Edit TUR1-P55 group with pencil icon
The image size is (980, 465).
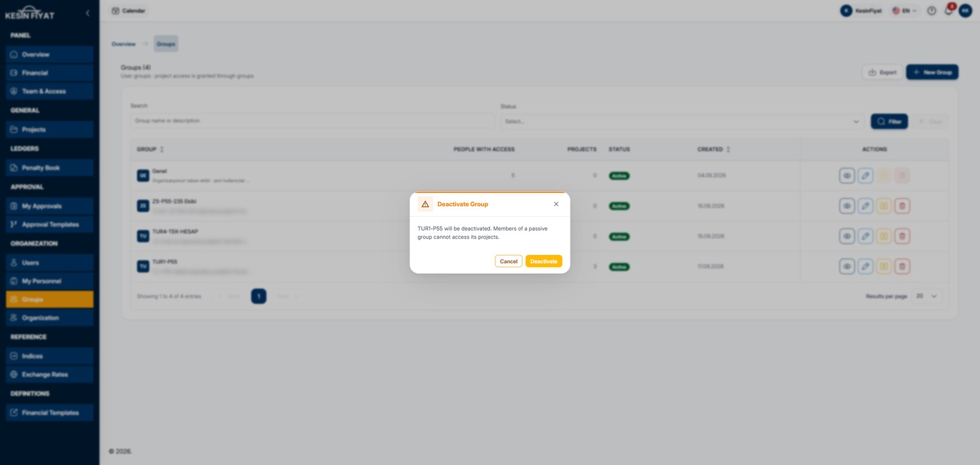[x=865, y=266]
